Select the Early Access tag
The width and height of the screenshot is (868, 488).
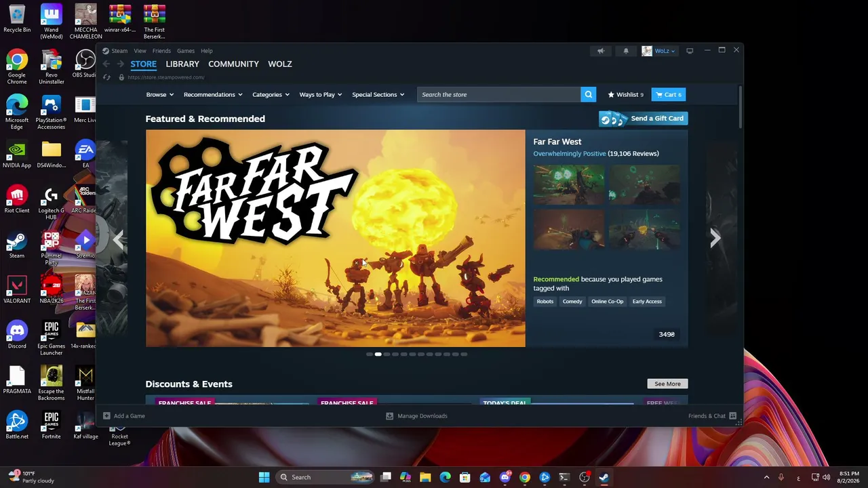[647, 302]
